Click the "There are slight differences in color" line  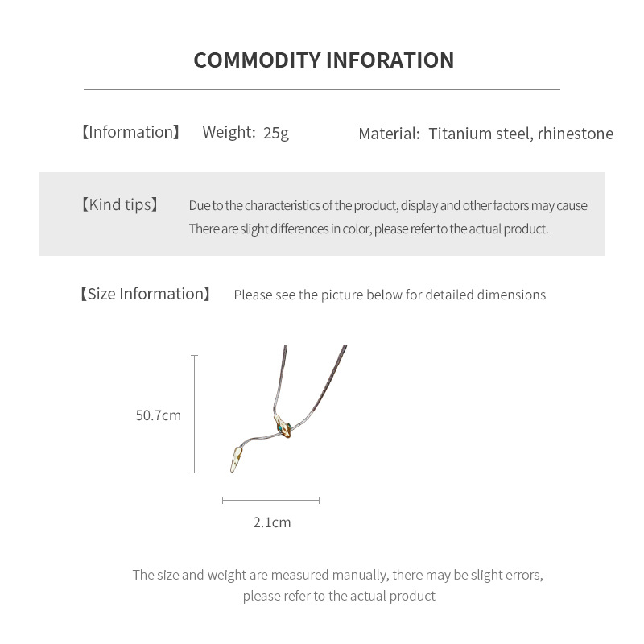(369, 229)
